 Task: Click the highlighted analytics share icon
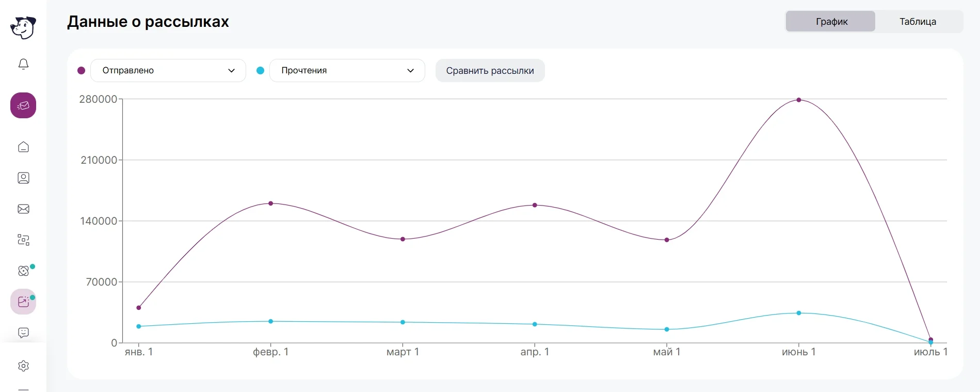tap(23, 302)
